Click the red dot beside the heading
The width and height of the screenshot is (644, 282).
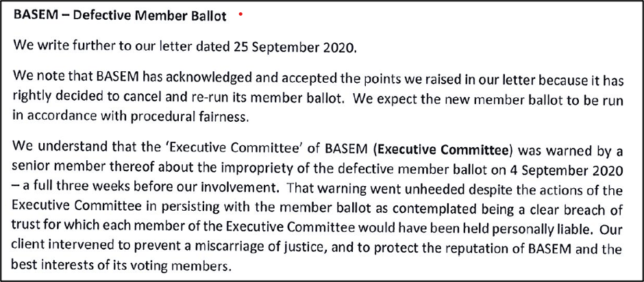(x=241, y=14)
